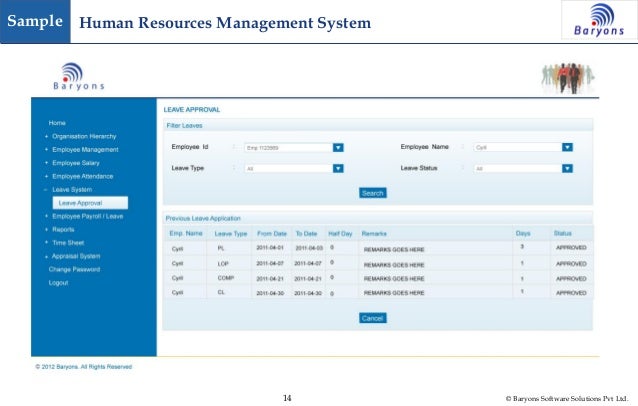Click the Leave Status field showing All

point(518,168)
